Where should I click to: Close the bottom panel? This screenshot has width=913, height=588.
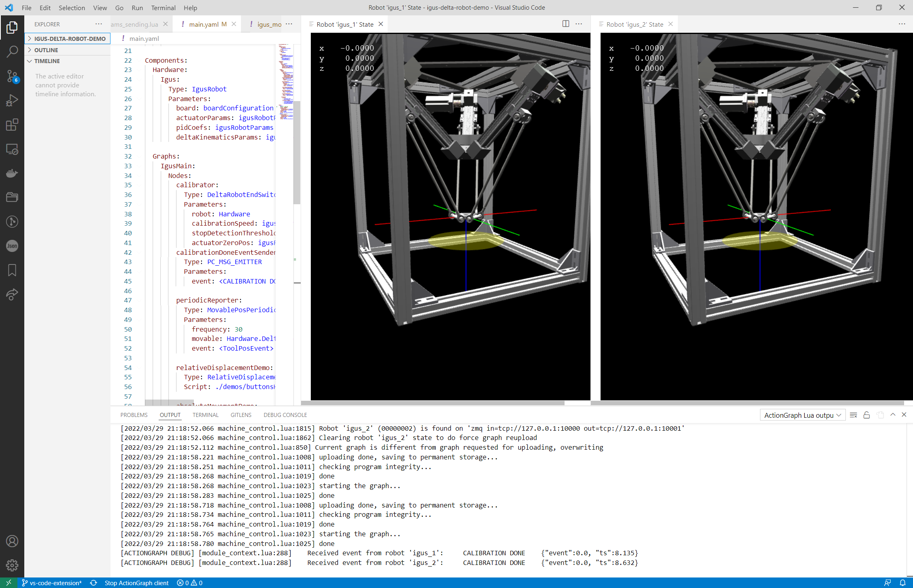pos(904,415)
